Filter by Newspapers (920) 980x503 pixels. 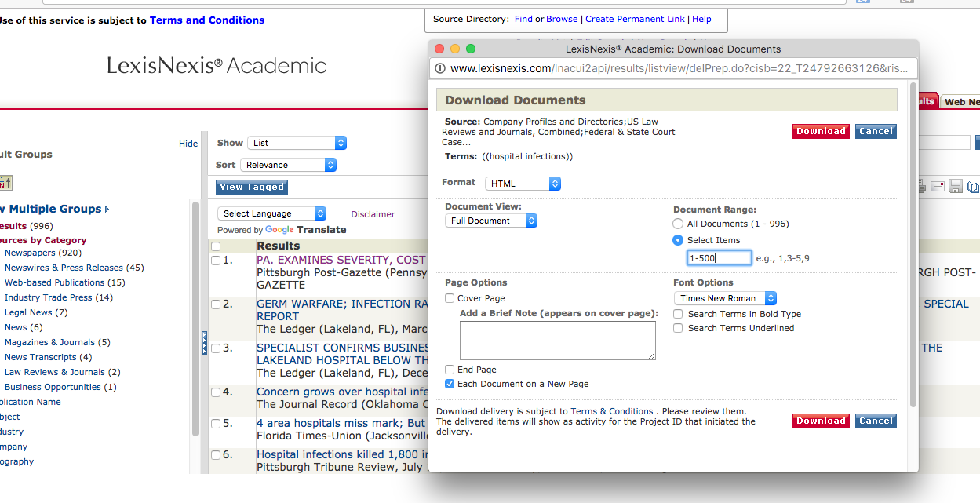click(43, 253)
